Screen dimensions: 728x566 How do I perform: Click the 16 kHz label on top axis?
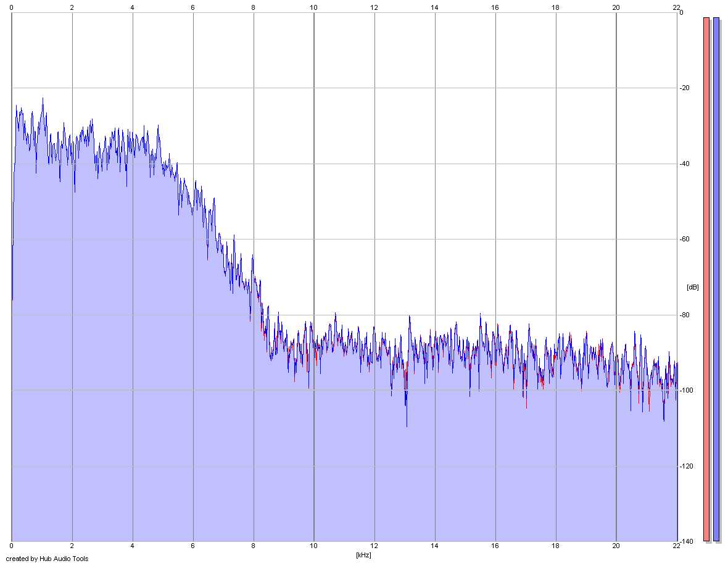[495, 7]
